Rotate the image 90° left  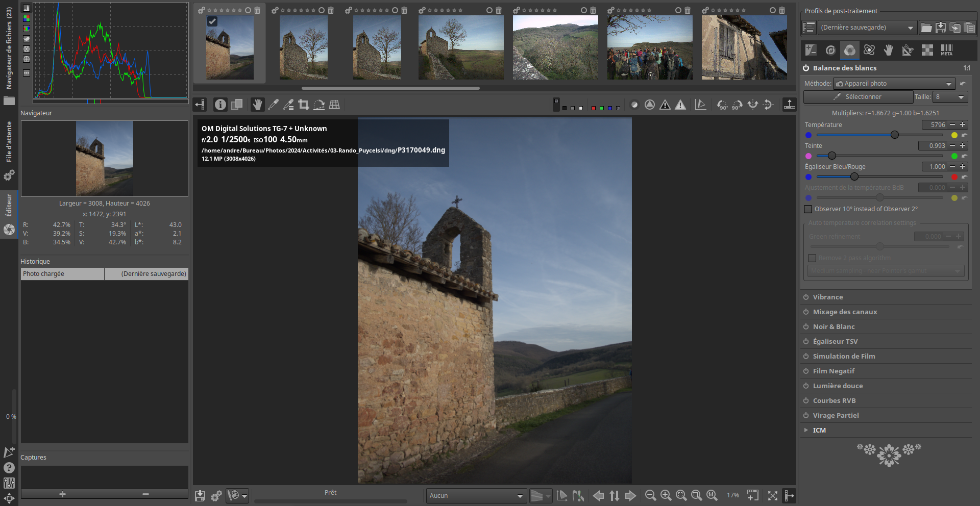722,105
